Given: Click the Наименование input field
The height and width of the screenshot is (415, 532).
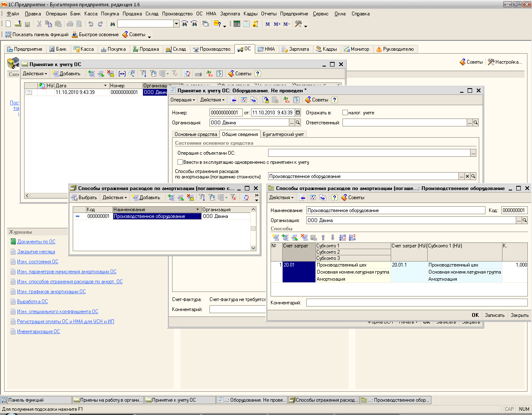Looking at the screenshot, I should (x=396, y=210).
